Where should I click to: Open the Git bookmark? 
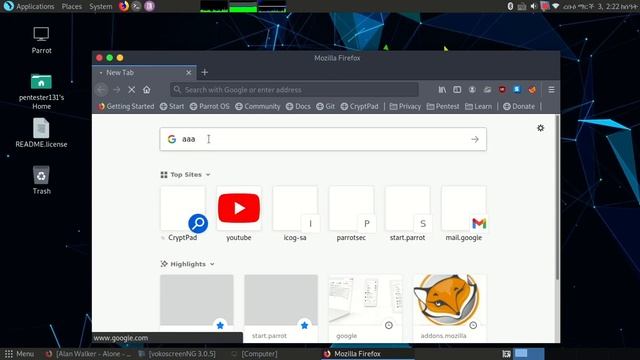[325, 107]
